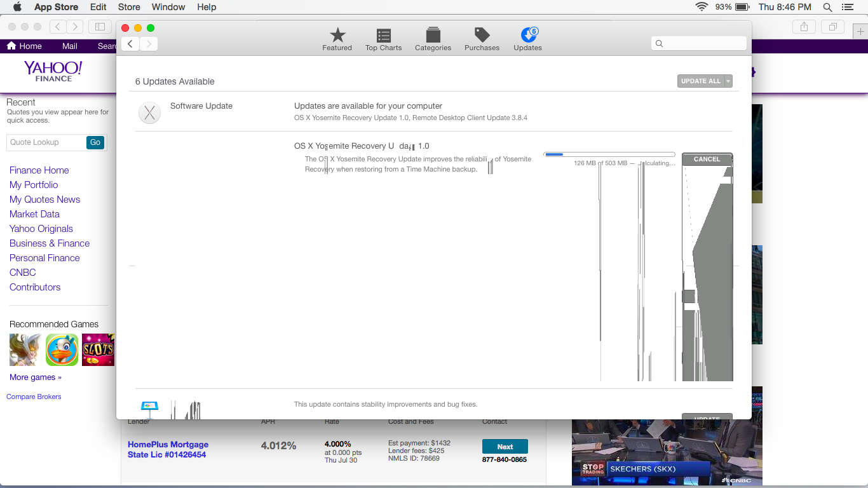Click the clock showing Thu 8:46 PM

tap(785, 7)
